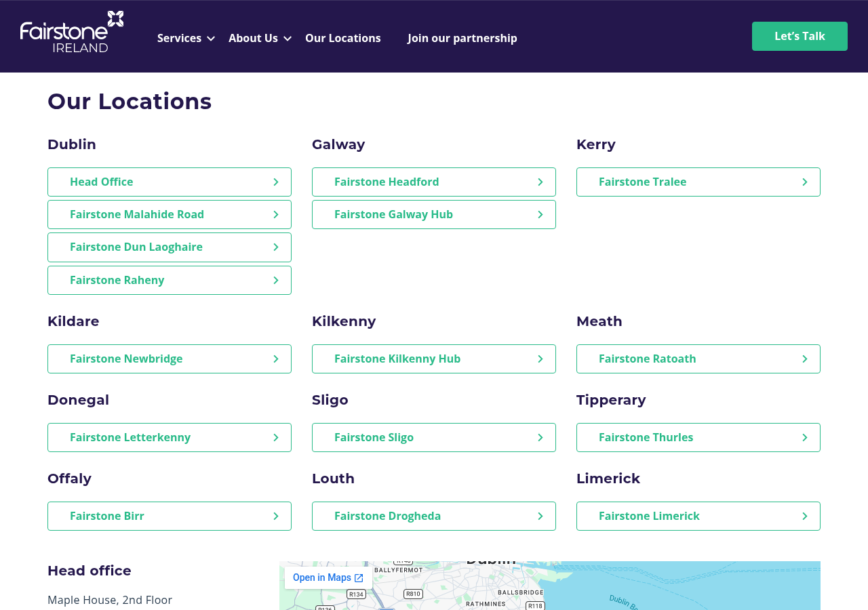Open the About Us menu

pyautogui.click(x=253, y=38)
